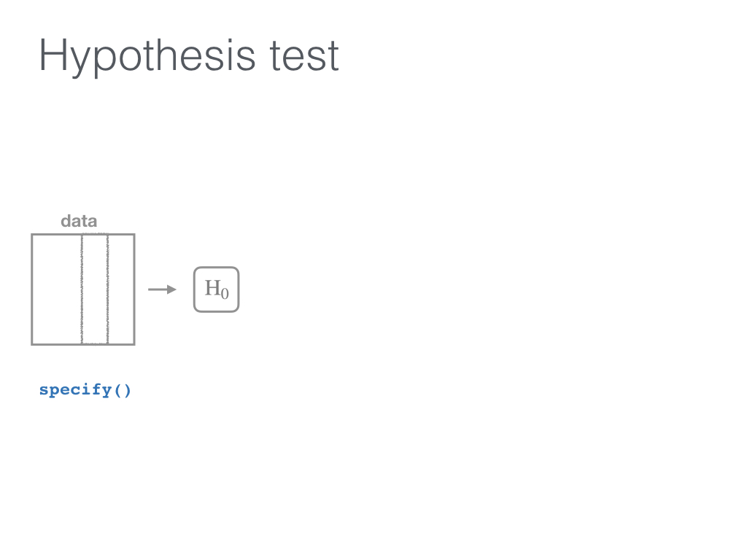Screen dimensions: 747x560
Task: Click the word "Hypothesis" in the title
Action: 147,56
